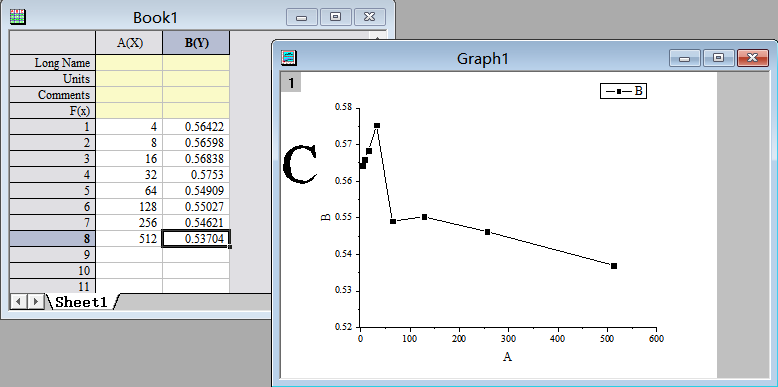This screenshot has width=778, height=387.
Task: Click the data point at A=512 on plot
Action: pos(614,266)
